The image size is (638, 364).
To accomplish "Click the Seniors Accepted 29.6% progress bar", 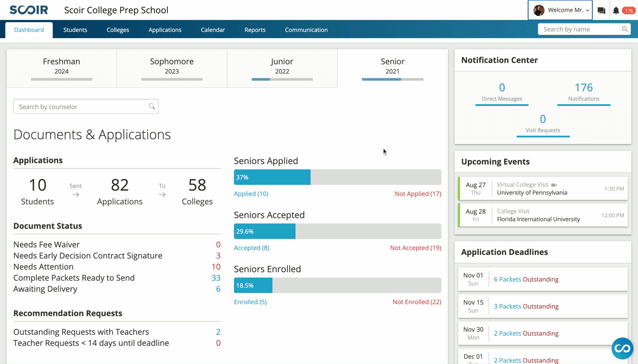I will coord(337,231).
